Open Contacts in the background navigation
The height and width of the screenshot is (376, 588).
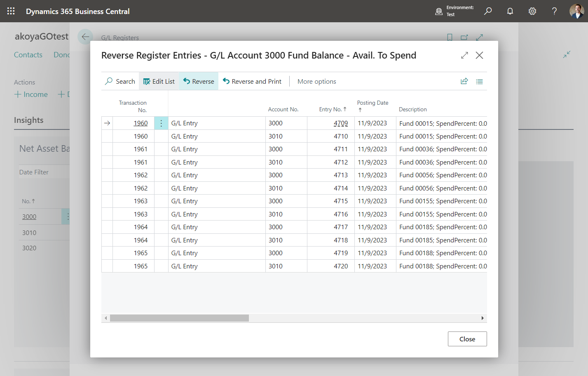28,55
